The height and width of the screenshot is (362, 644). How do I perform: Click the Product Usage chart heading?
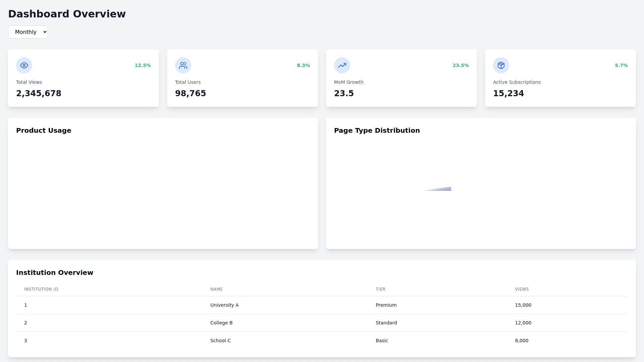[44, 130]
